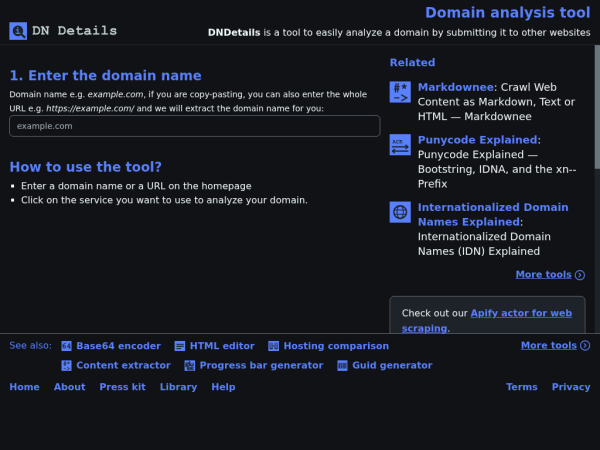The width and height of the screenshot is (600, 450).
Task: Click the Hosting comparison icon
Action: (273, 346)
